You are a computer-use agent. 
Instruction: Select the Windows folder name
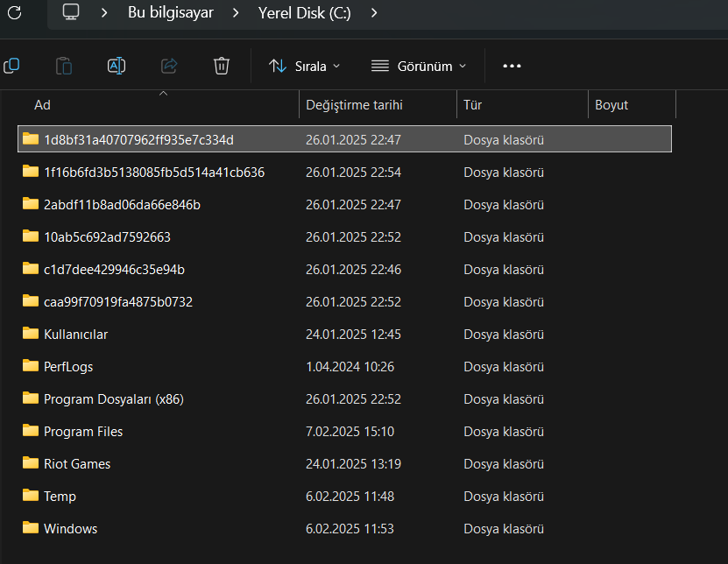tap(71, 529)
